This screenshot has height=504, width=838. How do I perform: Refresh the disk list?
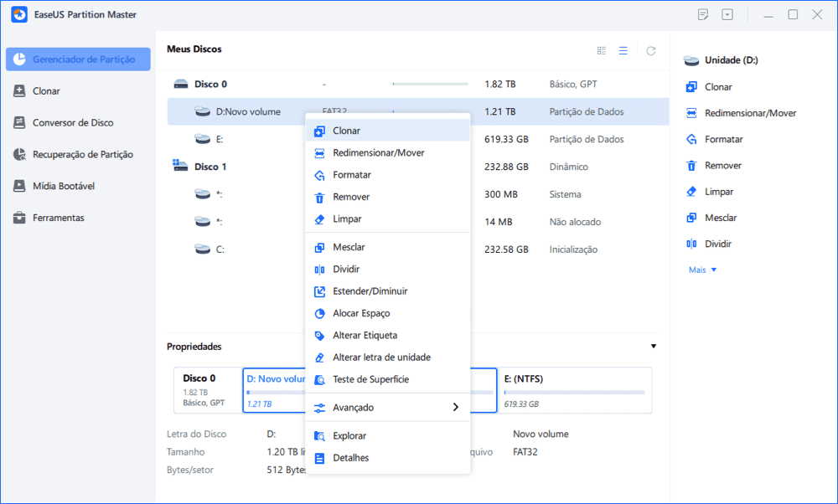pyautogui.click(x=651, y=51)
